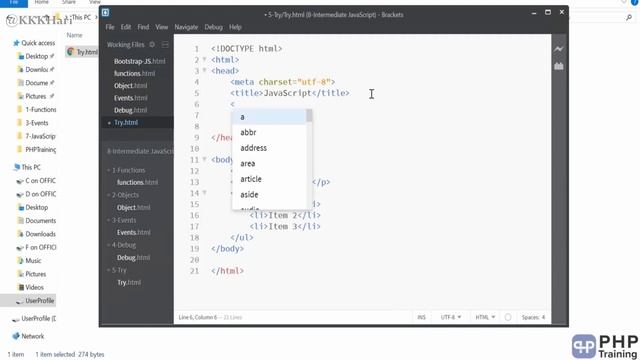Click Spaces indentation setting in status bar
Viewport: 640px width, 360px height.
click(x=533, y=317)
